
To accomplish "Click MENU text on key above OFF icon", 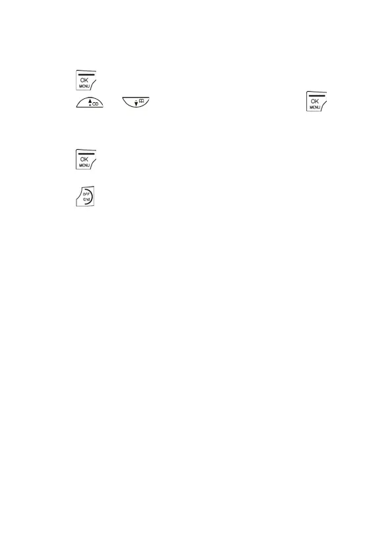I will click(x=84, y=166).
